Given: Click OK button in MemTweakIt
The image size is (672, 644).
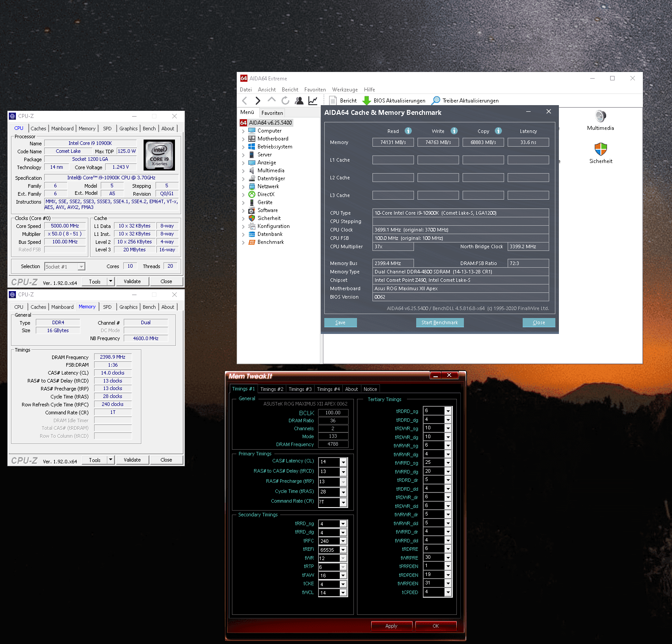Looking at the screenshot, I should pyautogui.click(x=436, y=626).
